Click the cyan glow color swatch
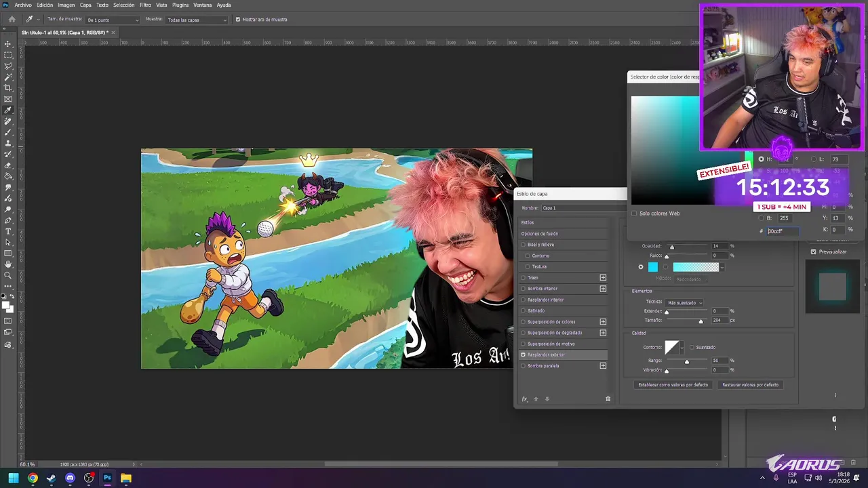 click(652, 267)
